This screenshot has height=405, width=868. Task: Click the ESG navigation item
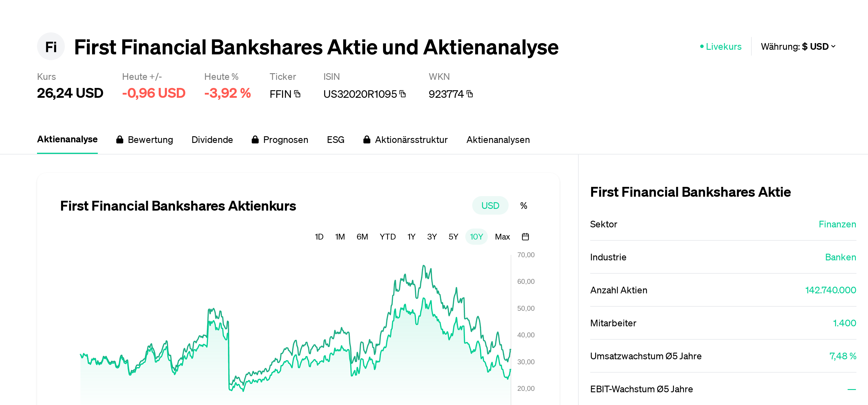(x=335, y=139)
